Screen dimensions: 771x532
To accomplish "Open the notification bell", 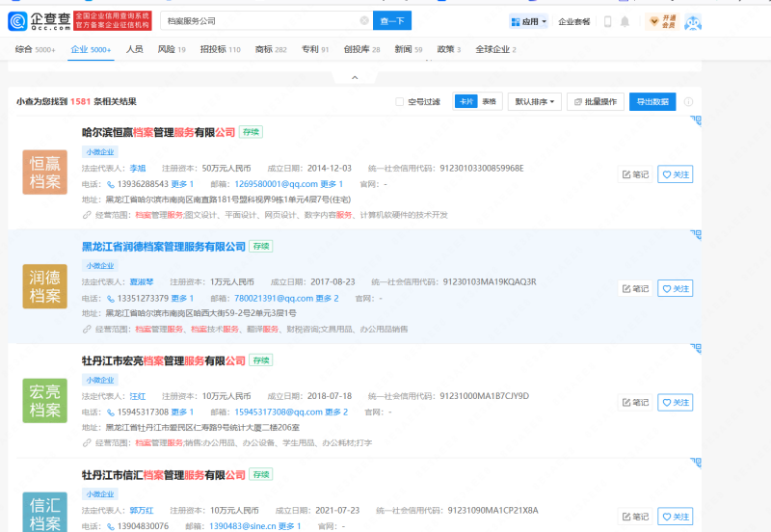I will (x=625, y=21).
